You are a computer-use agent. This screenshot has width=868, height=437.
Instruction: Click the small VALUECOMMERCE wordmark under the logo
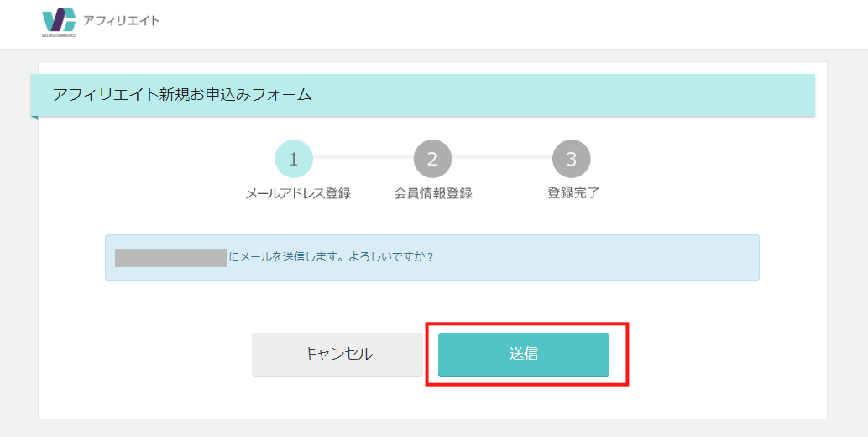pos(59,35)
